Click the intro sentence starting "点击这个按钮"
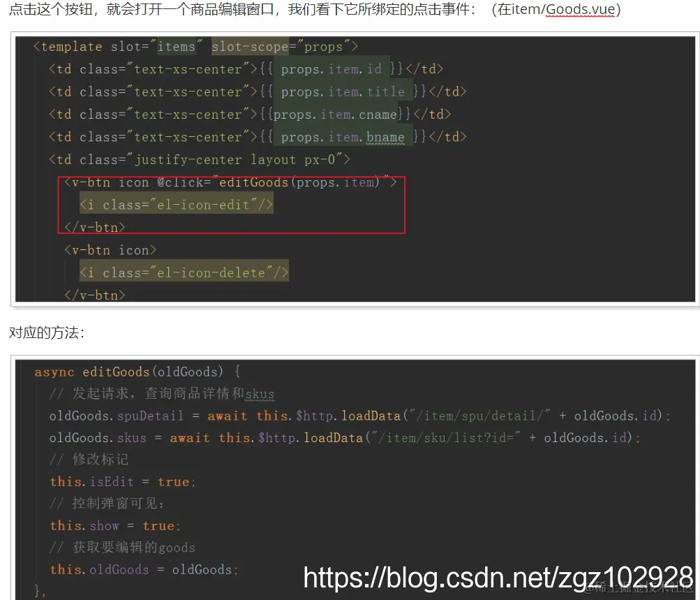 (x=315, y=9)
